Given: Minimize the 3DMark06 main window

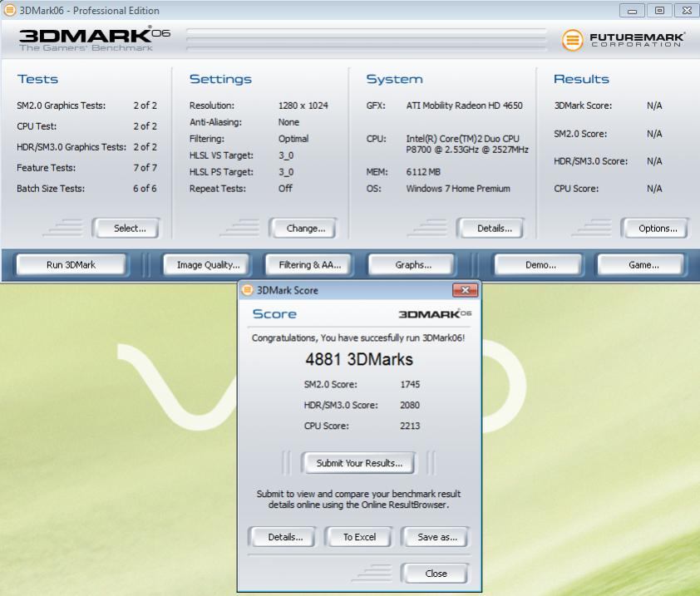Looking at the screenshot, I should click(632, 11).
